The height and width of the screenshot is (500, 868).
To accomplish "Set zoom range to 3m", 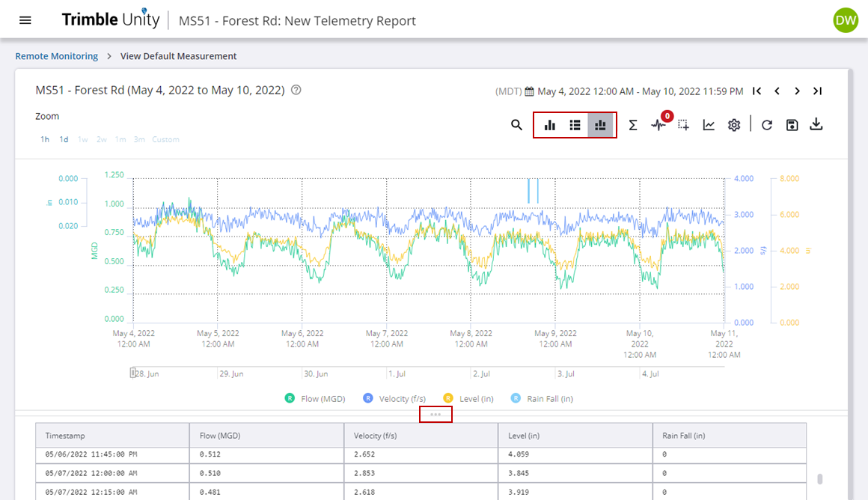I will click(139, 139).
